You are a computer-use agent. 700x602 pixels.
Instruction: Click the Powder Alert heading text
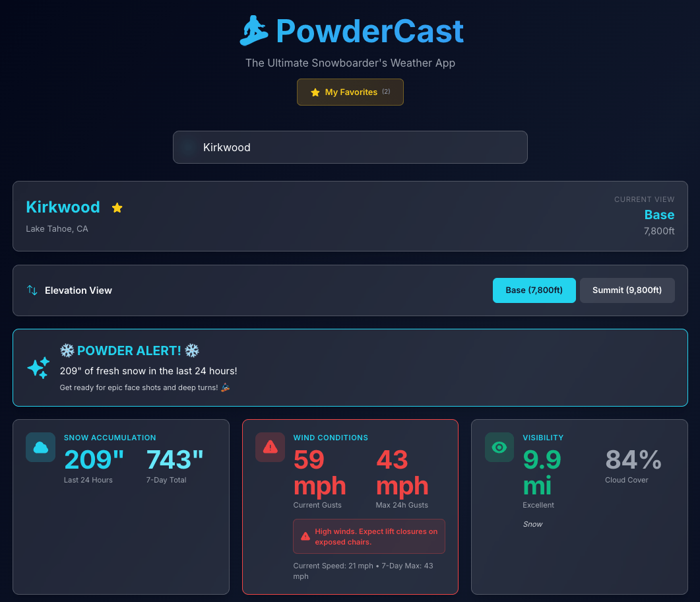point(129,351)
